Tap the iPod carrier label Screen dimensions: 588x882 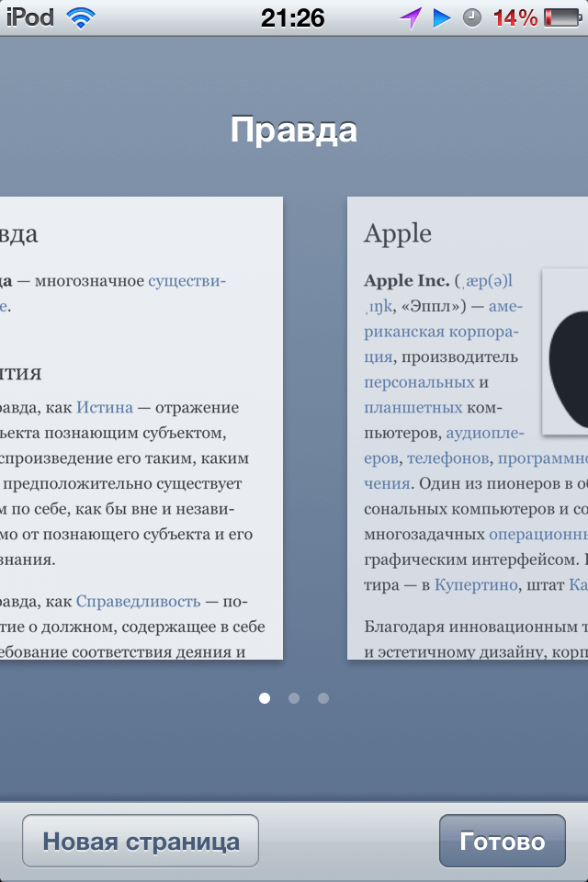click(x=29, y=17)
